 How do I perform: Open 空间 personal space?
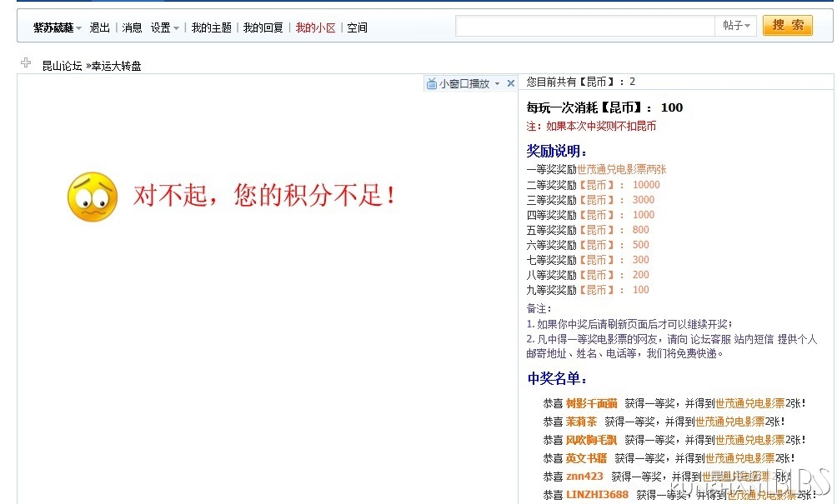click(357, 27)
